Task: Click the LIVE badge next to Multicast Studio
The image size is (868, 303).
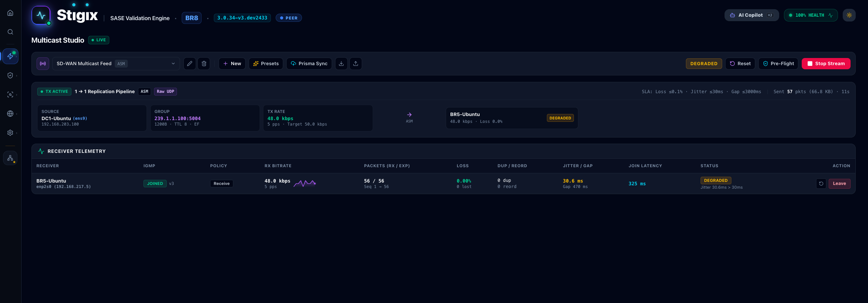Action: click(99, 40)
